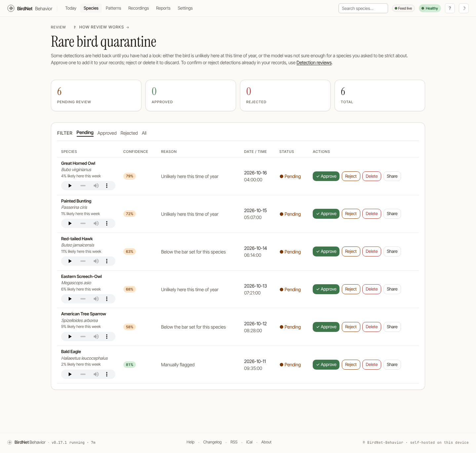Open more options for Bald Eagle audio
The width and height of the screenshot is (476, 453).
click(107, 374)
